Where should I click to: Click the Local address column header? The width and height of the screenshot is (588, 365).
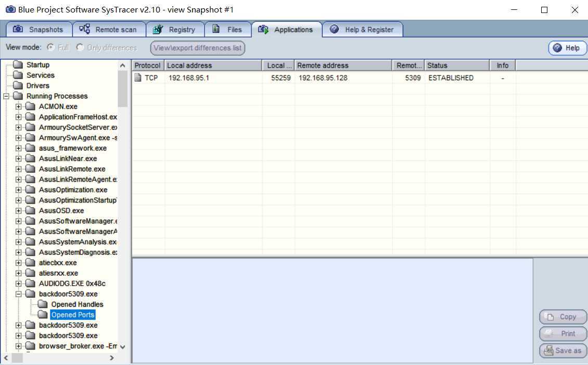coord(213,65)
